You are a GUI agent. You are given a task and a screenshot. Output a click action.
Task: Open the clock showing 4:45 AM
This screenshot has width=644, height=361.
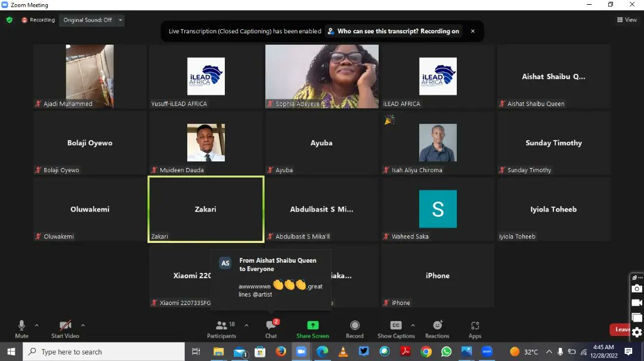click(603, 351)
